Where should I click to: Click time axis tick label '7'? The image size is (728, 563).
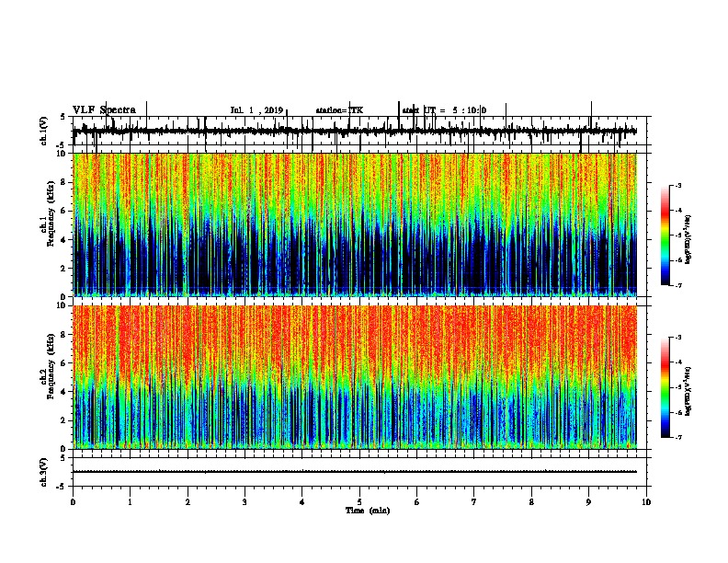coord(474,502)
